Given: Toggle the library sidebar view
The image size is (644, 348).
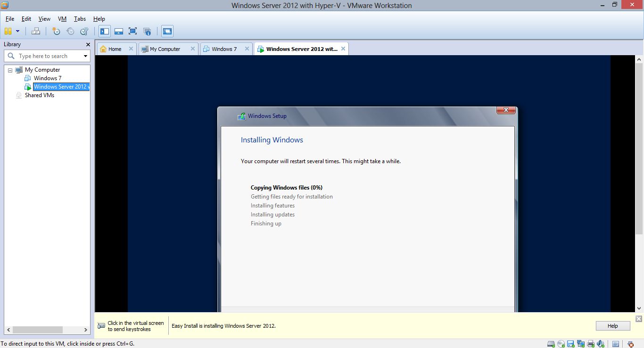Looking at the screenshot, I should coord(105,31).
